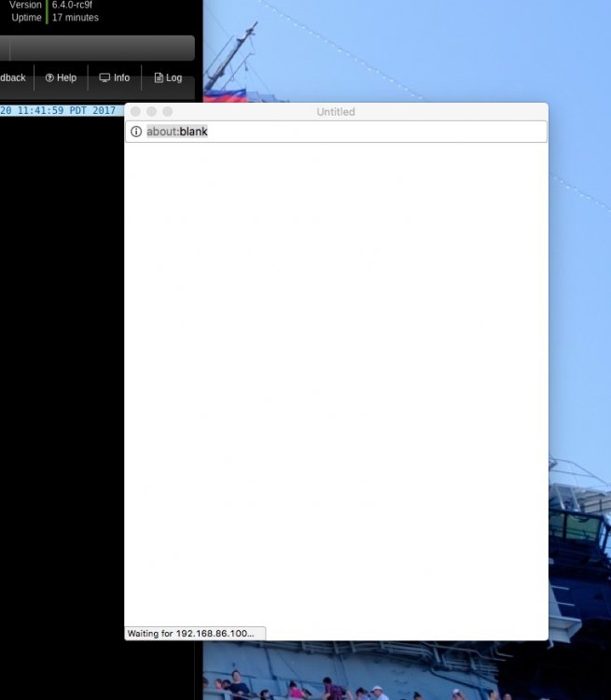Open the Log viewer
Image resolution: width=611 pixels, height=700 pixels.
click(168, 77)
